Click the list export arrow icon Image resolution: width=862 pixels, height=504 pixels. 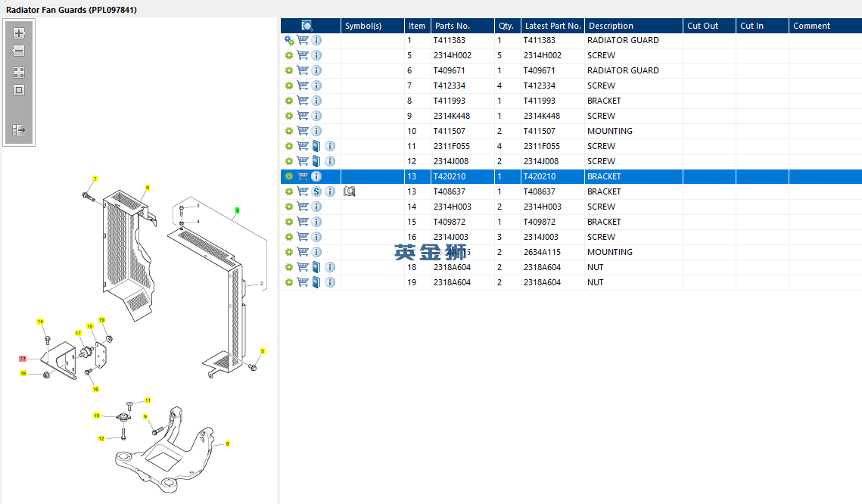[x=19, y=130]
